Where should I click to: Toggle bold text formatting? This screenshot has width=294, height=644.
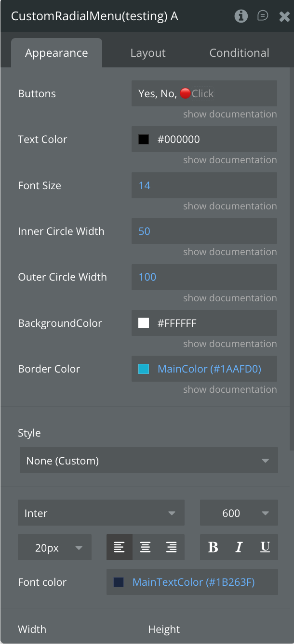[x=213, y=547]
